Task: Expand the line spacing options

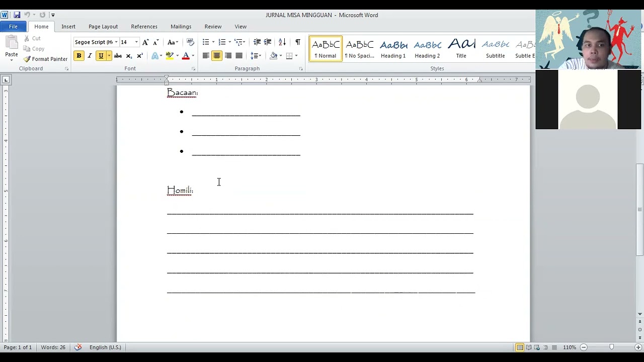Action: click(x=256, y=56)
